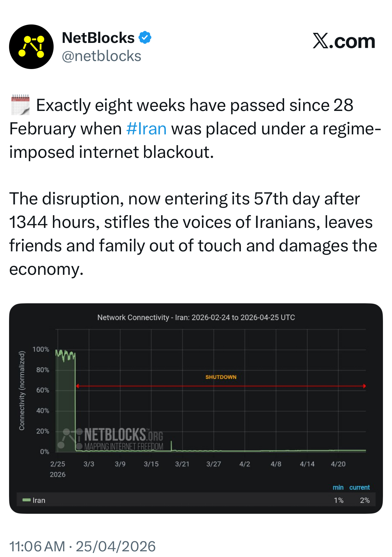Image resolution: width=392 pixels, height=557 pixels.
Task: Click the 4/20 date axis label
Action: (x=338, y=464)
